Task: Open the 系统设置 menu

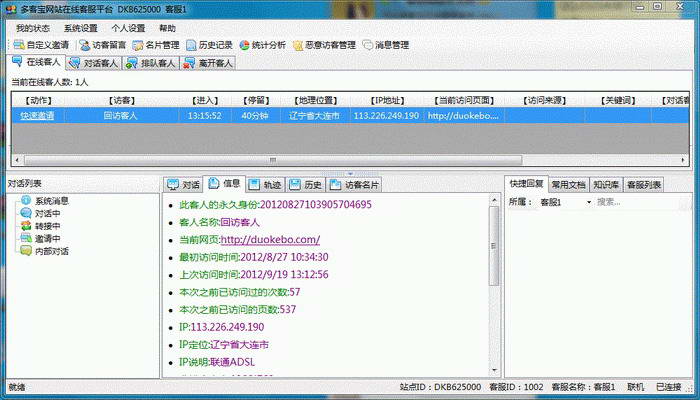Action: pyautogui.click(x=80, y=28)
